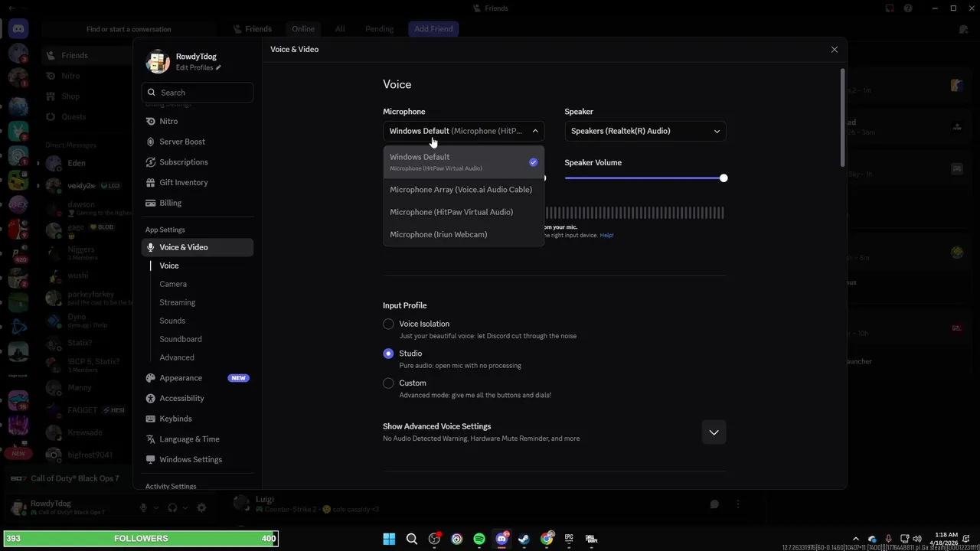Click Add Friend button in background
Image resolution: width=980 pixels, height=551 pixels.
433,29
